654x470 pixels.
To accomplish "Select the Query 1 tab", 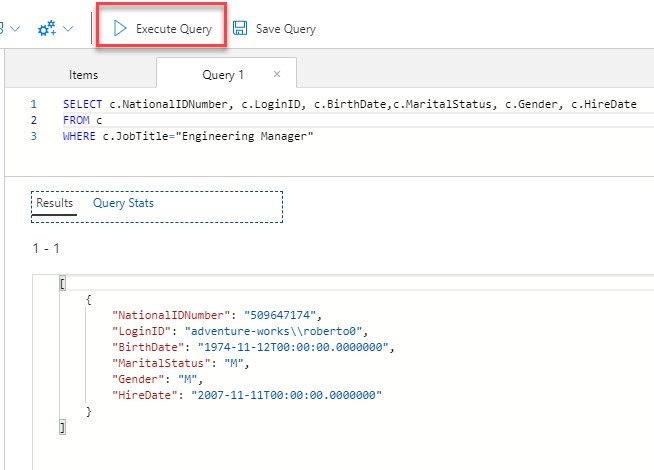I will click(223, 75).
